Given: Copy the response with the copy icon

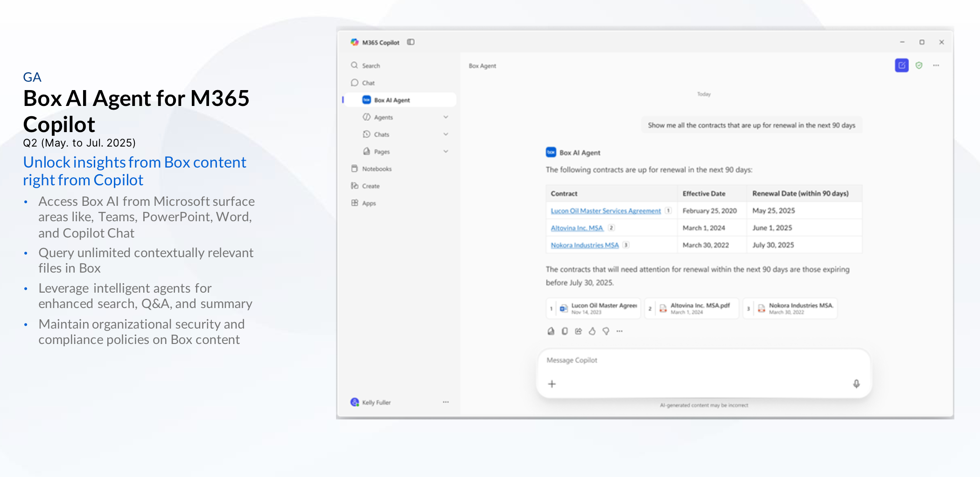Looking at the screenshot, I should coord(565,331).
